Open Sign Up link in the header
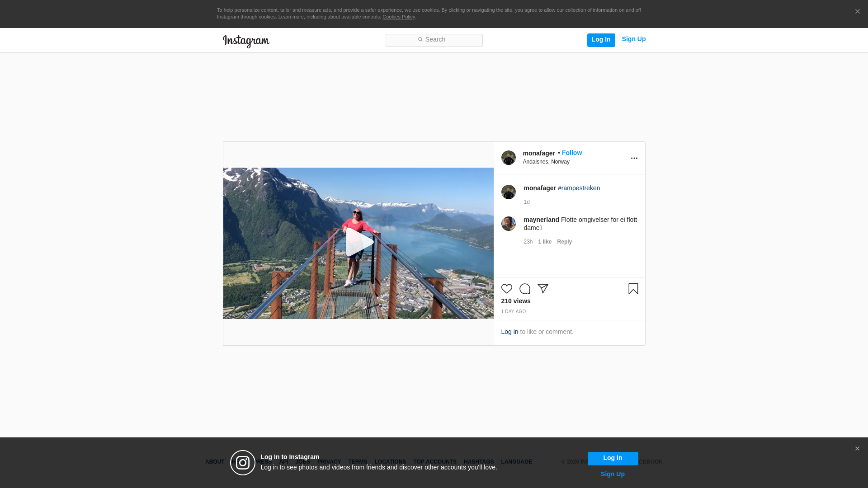The image size is (868, 488). point(633,39)
